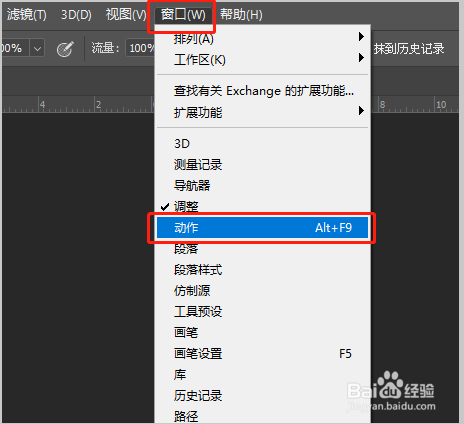Select 库 menu entry
Image resolution: width=464 pixels, height=424 pixels.
coord(263,375)
